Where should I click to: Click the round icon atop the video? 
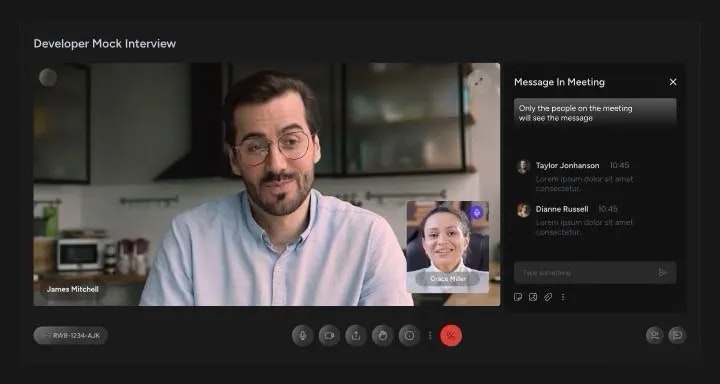(x=48, y=78)
